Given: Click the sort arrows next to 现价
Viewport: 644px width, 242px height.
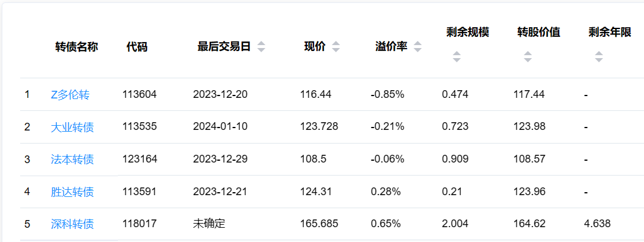Looking at the screenshot, I should [336, 47].
